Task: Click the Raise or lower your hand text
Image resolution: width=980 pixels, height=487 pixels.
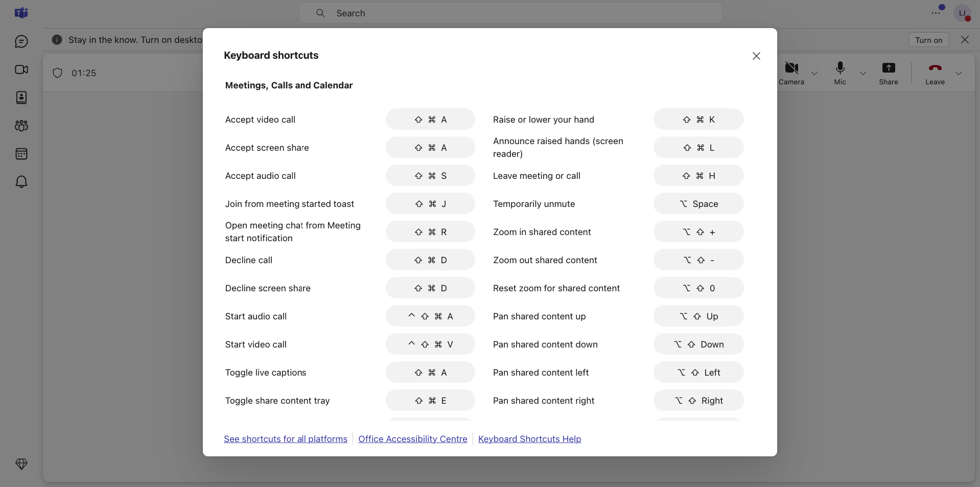Action: [544, 120]
